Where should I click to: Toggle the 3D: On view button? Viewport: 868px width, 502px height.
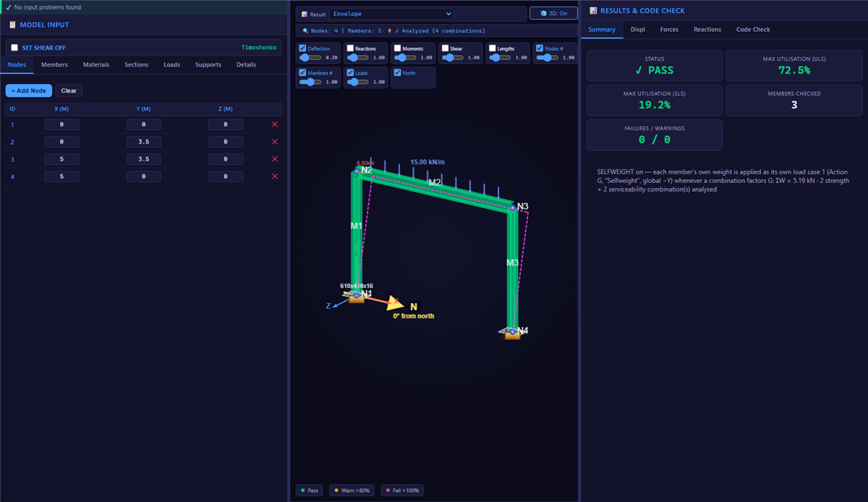point(553,14)
